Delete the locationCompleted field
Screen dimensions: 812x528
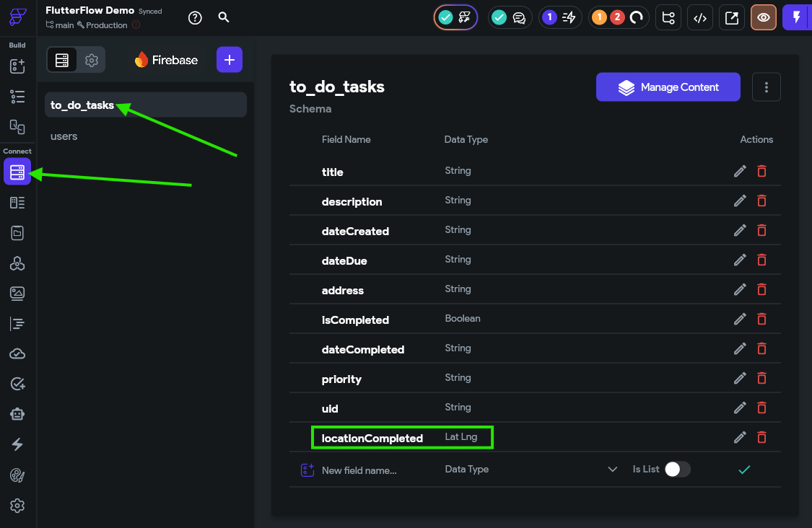click(x=761, y=437)
